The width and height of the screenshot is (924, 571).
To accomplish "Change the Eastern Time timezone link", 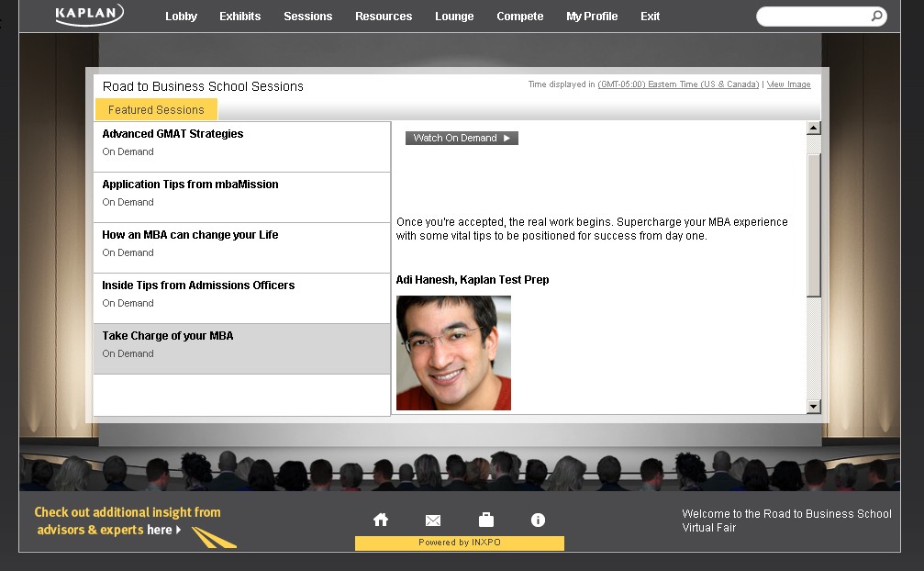I will [678, 84].
